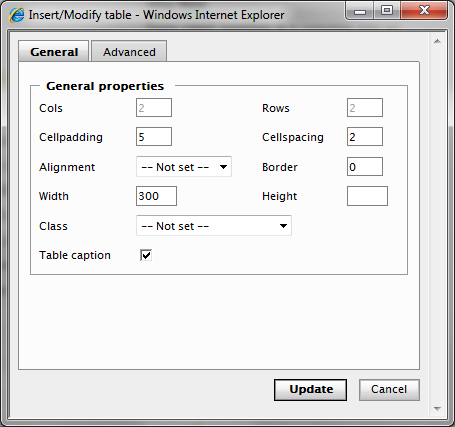Click the Width input box
The height and width of the screenshot is (427, 455).
point(156,196)
